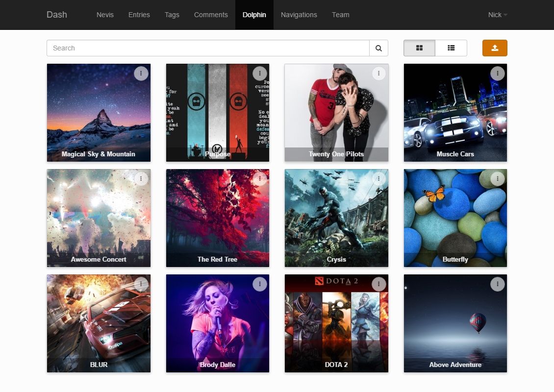
Task: Open the Magical Sky & Mountain thumbnail
Action: click(x=99, y=113)
